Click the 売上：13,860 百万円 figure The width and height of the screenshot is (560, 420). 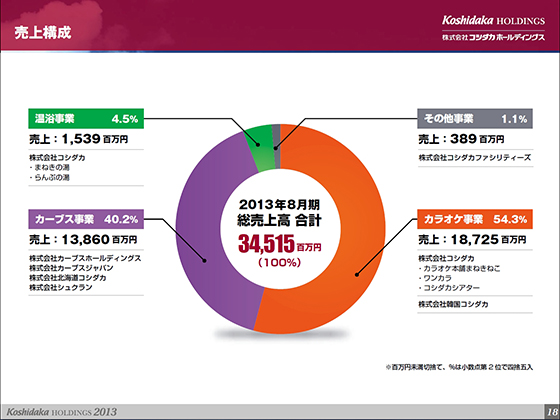point(83,239)
